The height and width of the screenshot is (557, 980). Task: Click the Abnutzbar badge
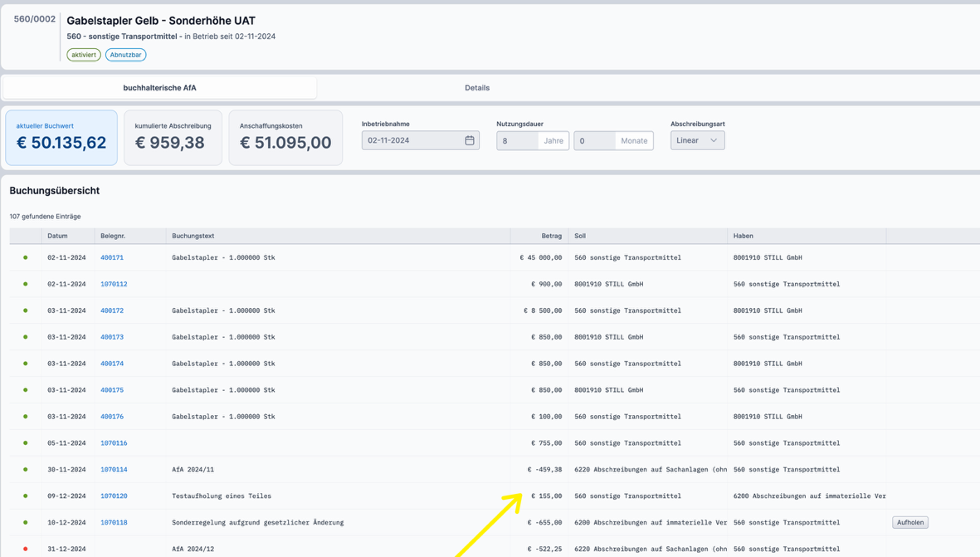pyautogui.click(x=125, y=55)
